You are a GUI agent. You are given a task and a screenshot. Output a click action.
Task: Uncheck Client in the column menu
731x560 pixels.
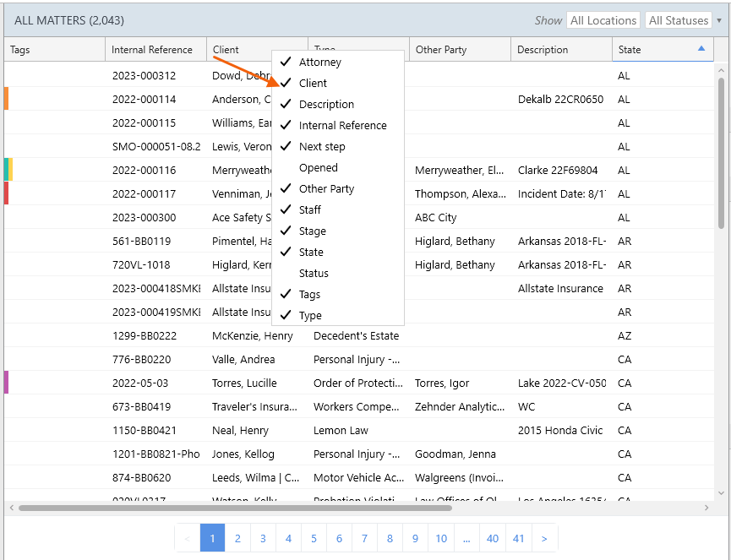click(x=337, y=83)
